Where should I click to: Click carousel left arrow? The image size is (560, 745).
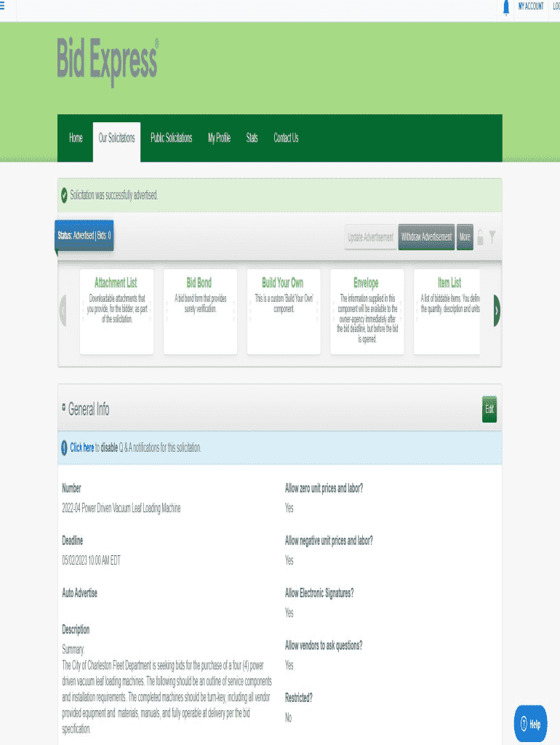tap(63, 311)
